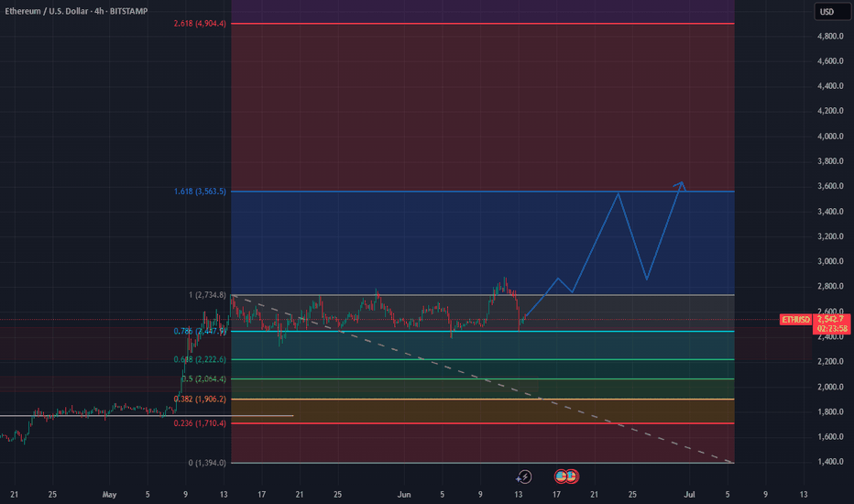Select the 0.786 Fibonacci level label
Viewport: 854px width, 504px height.
[x=200, y=332]
